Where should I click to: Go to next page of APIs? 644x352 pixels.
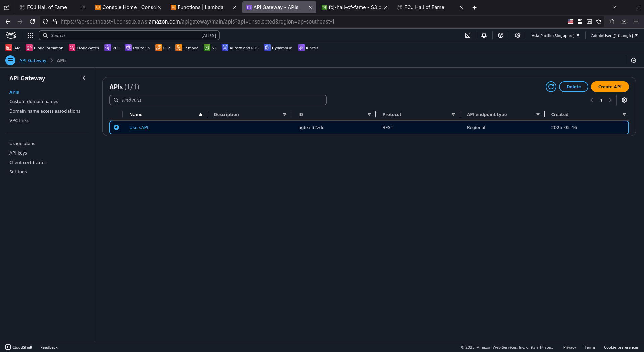click(610, 100)
